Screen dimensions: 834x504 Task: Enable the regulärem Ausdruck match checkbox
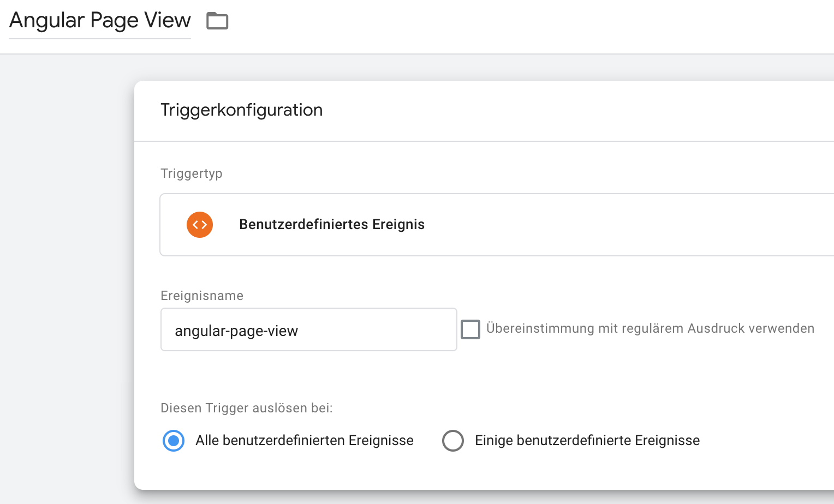tap(470, 329)
